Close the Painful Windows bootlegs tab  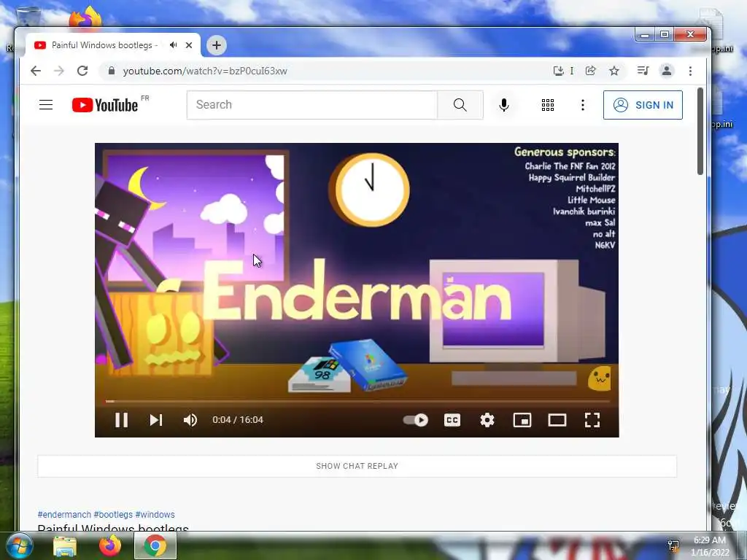(189, 45)
